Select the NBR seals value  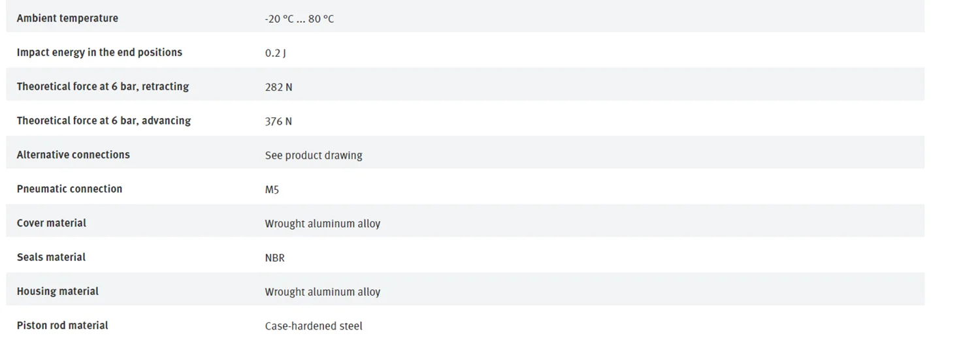[x=274, y=258]
